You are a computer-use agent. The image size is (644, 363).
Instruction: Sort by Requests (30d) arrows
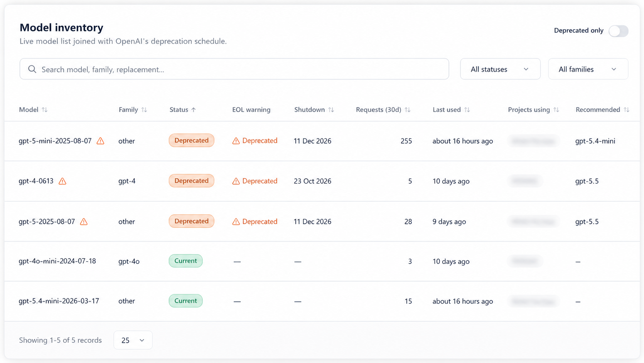[x=408, y=110]
